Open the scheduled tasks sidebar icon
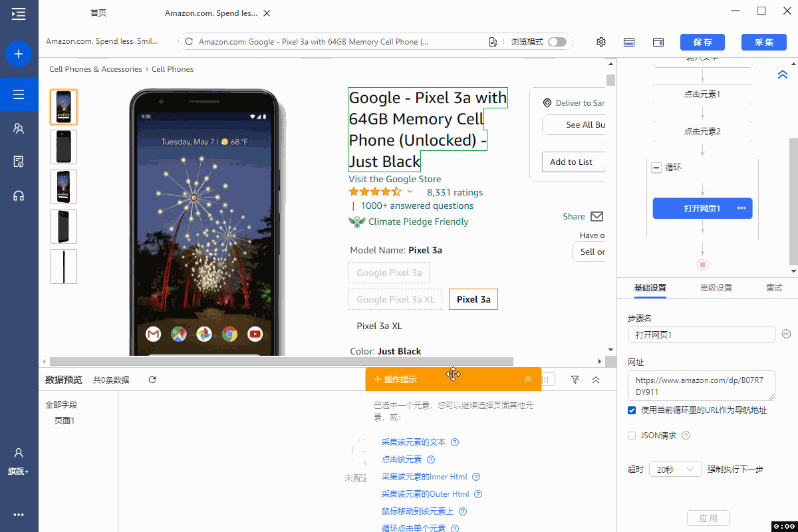The image size is (798, 532). 19,162
